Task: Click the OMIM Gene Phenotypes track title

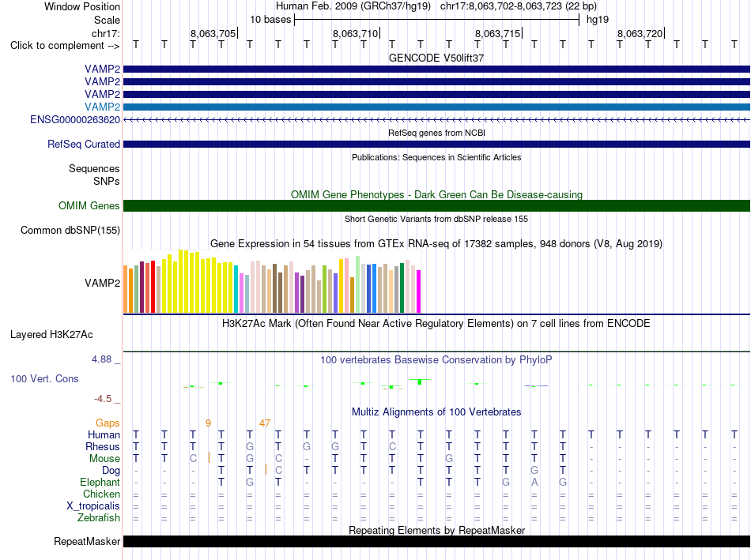Action: [436, 195]
